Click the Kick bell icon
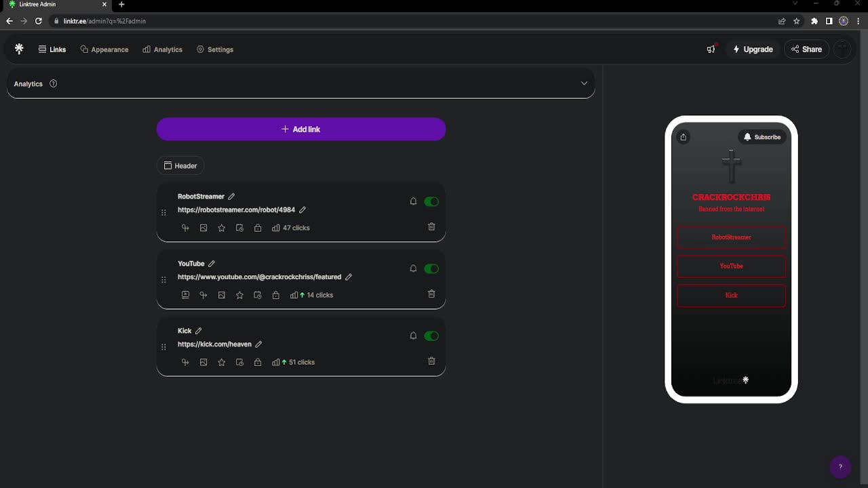868x488 pixels. [413, 335]
